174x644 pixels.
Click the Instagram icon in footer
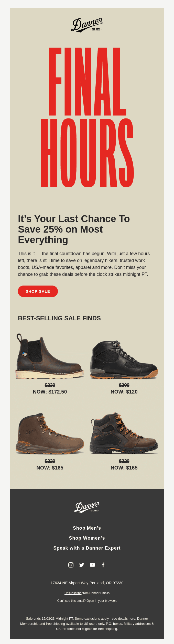[71, 565]
